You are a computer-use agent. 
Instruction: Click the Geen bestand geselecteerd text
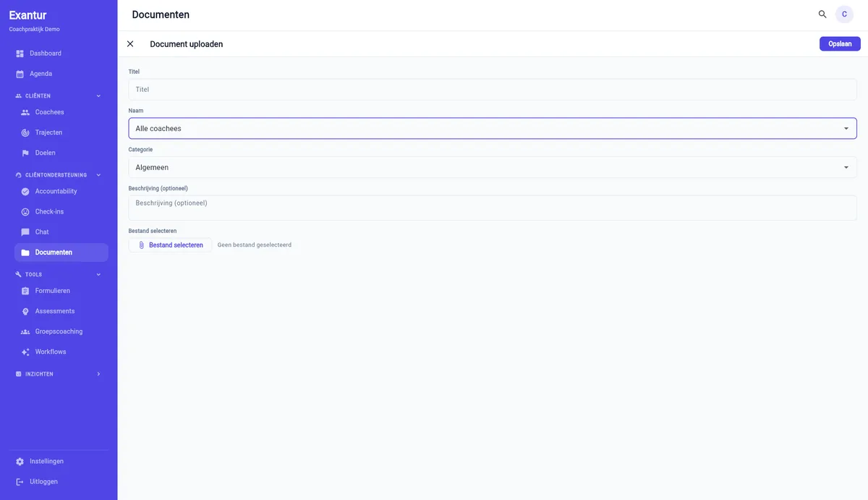(x=255, y=245)
